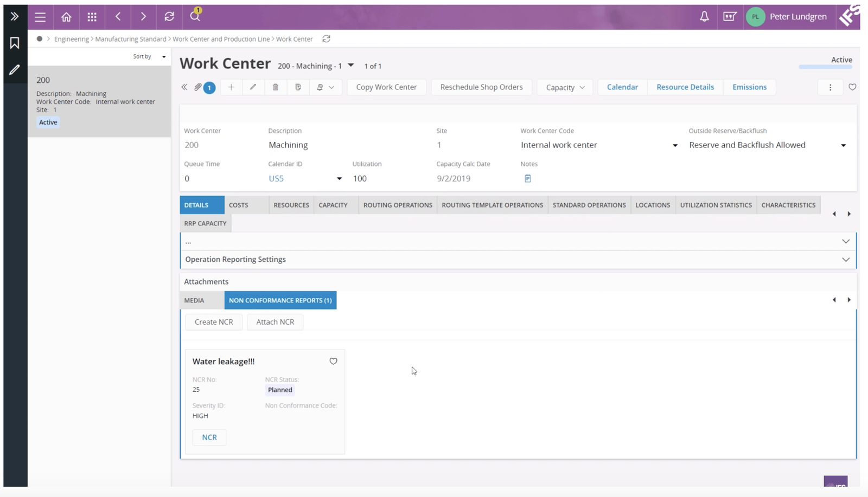Open Emissions page
The width and height of the screenshot is (868, 497).
coord(749,87)
